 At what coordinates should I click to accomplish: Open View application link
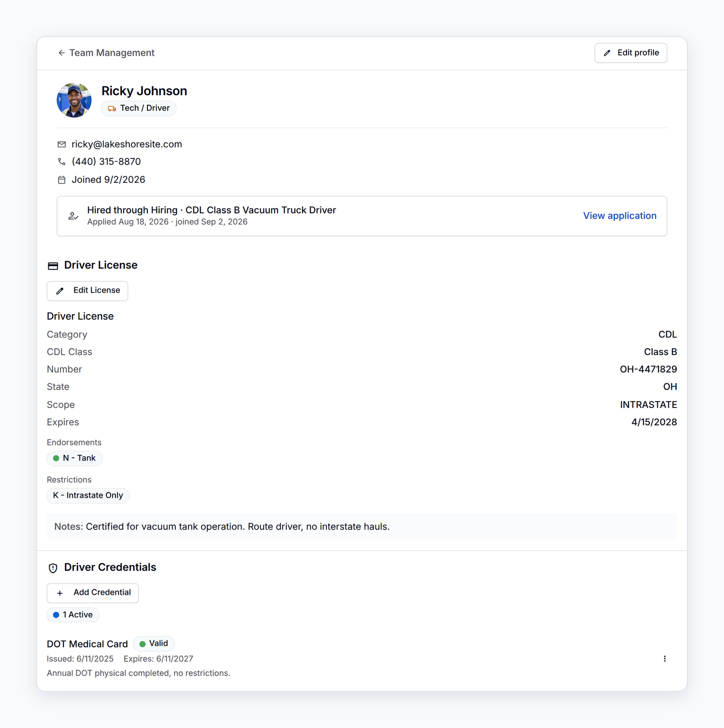[x=620, y=216]
